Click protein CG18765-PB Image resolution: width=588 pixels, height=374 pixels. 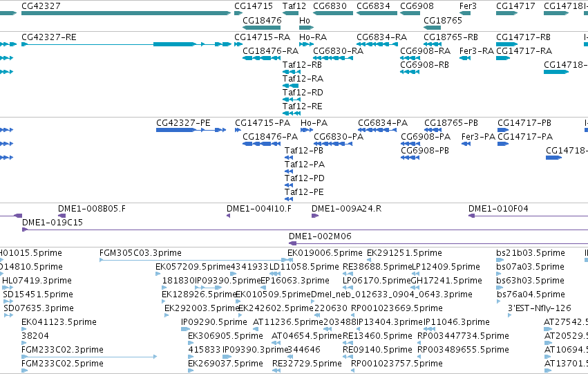point(451,123)
